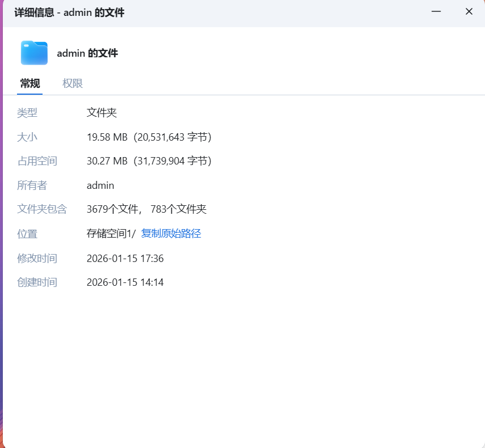
Task: Click the 大小 label
Action: [27, 137]
